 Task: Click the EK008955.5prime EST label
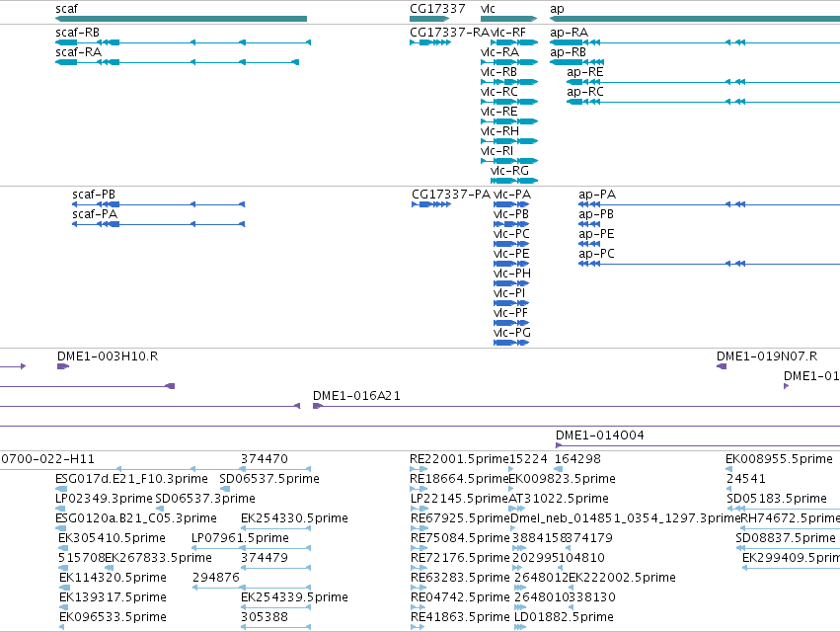tap(779, 459)
